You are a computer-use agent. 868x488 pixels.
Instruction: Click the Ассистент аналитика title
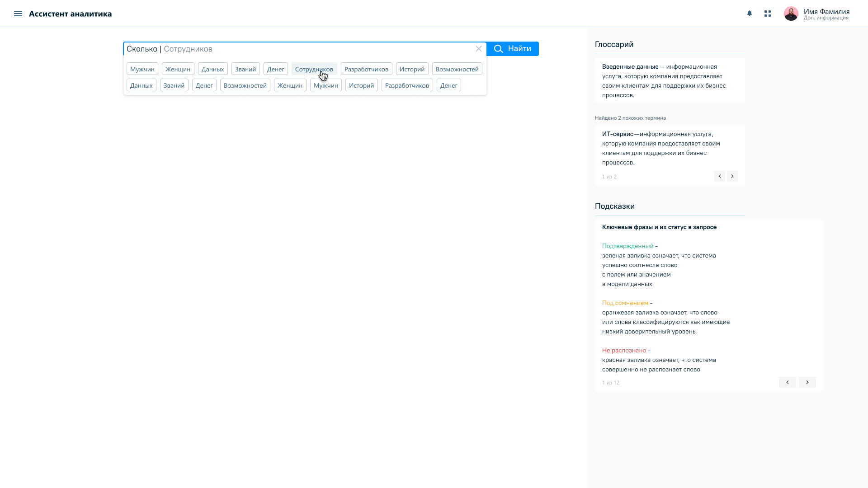pos(70,14)
